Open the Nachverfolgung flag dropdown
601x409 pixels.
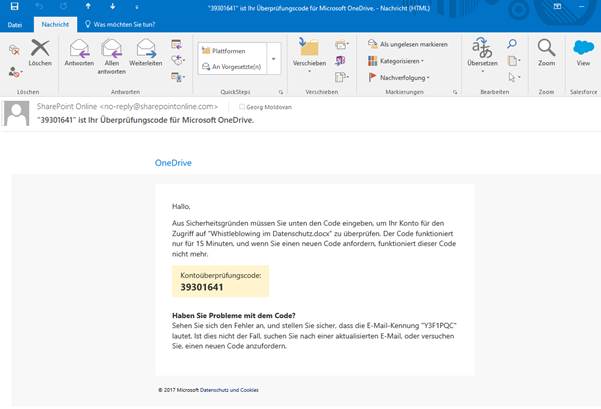pyautogui.click(x=399, y=77)
